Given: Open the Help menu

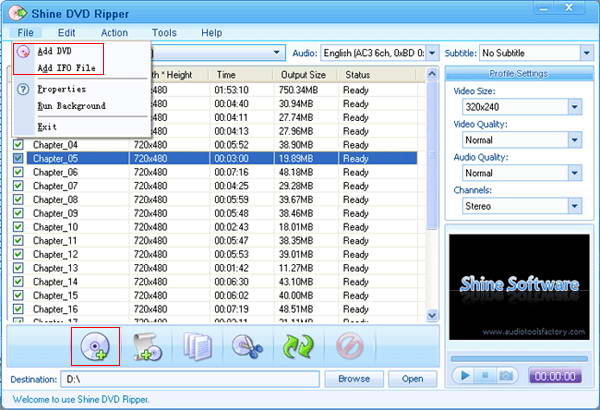Looking at the screenshot, I should 212,33.
